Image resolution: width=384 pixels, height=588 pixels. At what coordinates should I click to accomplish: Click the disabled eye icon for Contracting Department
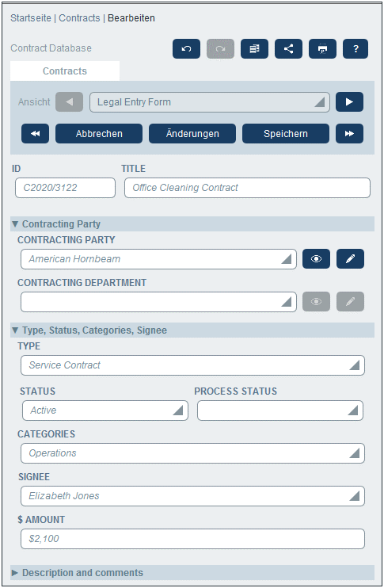point(316,301)
